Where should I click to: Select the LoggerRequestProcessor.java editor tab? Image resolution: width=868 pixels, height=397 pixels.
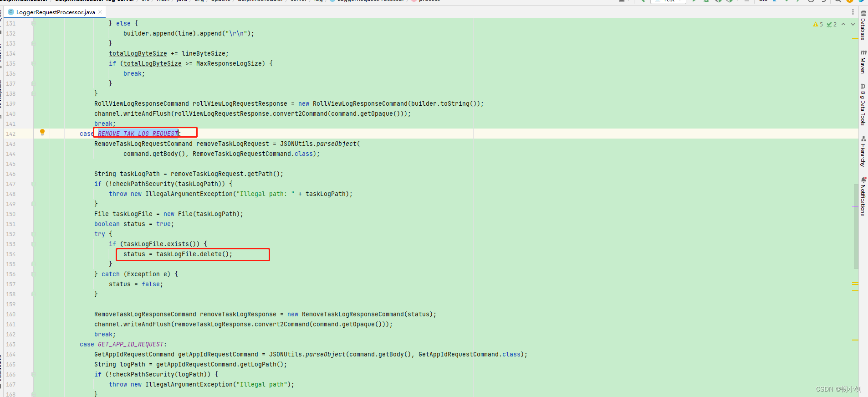[x=56, y=12]
